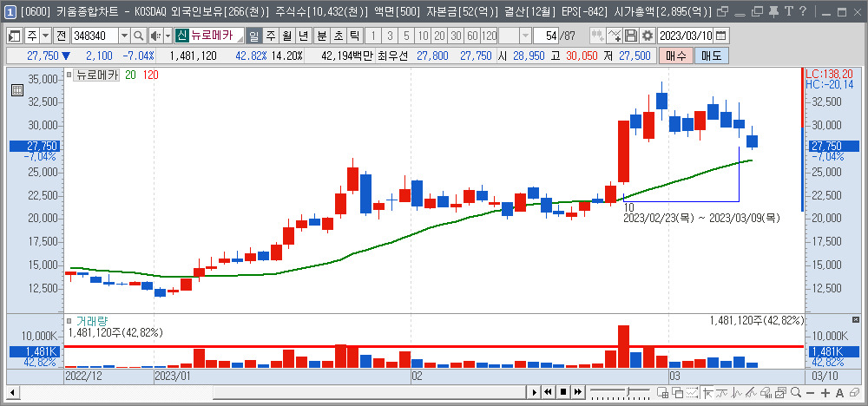Click the fast-forward double-arrow button
This screenshot has height=406, width=868.
[578, 392]
